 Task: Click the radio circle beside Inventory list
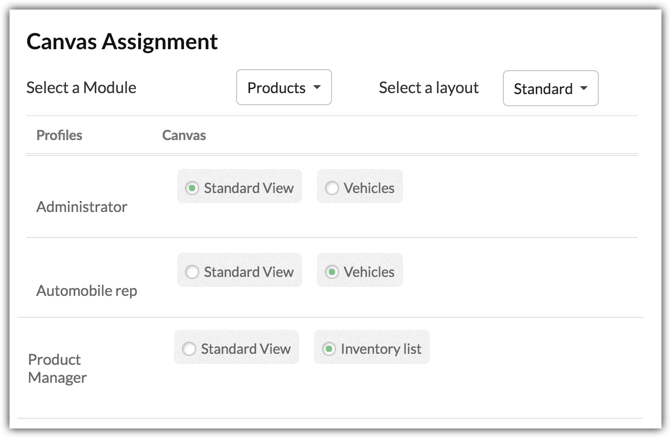tap(329, 349)
